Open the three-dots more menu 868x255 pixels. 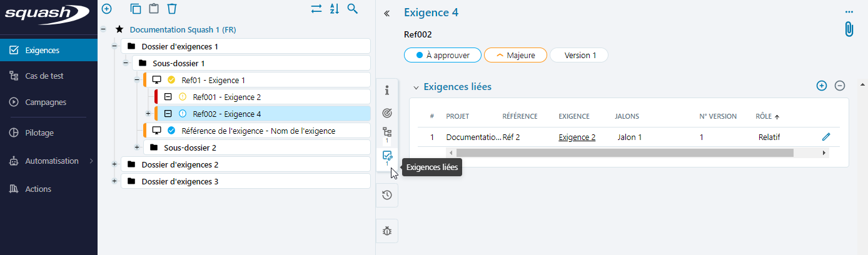pyautogui.click(x=849, y=12)
